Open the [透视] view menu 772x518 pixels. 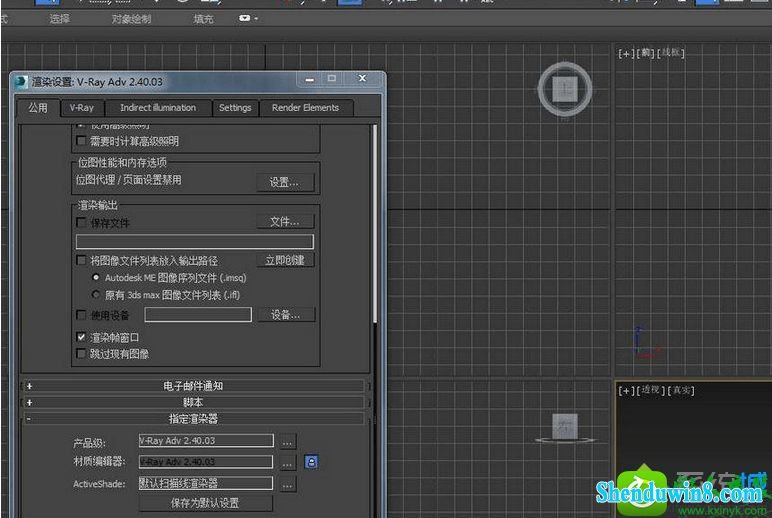coord(651,390)
